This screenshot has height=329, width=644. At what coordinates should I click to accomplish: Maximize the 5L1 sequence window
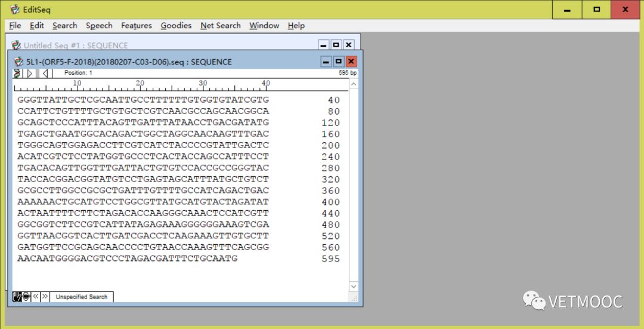[339, 62]
